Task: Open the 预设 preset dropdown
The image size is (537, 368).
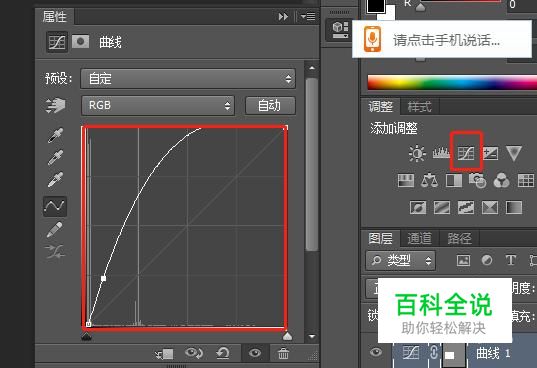Action: [188, 79]
